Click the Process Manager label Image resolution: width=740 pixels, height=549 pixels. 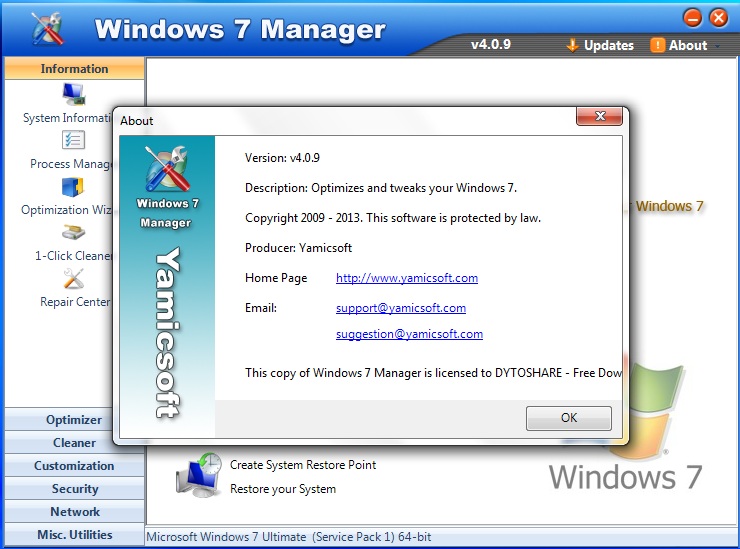71,164
